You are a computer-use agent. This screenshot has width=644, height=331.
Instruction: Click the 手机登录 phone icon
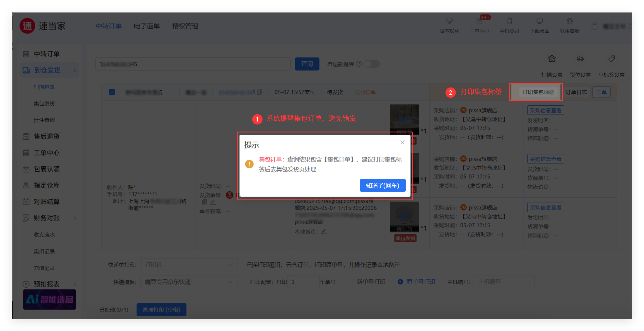click(x=509, y=21)
